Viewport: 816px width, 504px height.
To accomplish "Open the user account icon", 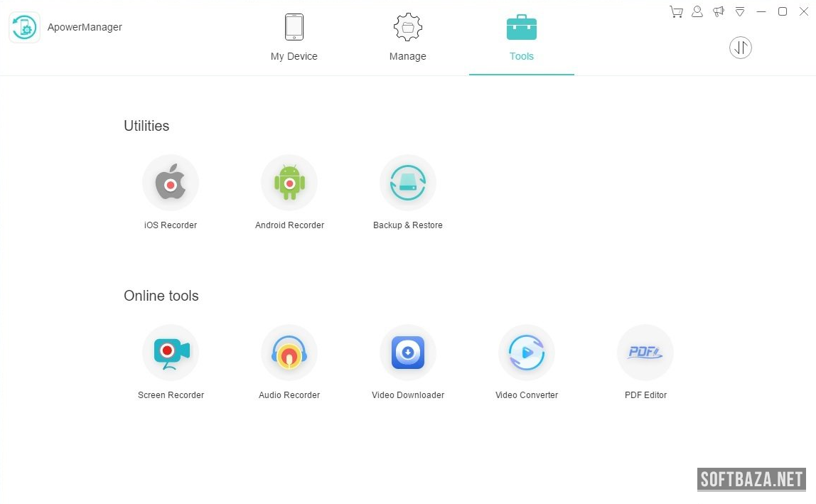I will point(697,11).
